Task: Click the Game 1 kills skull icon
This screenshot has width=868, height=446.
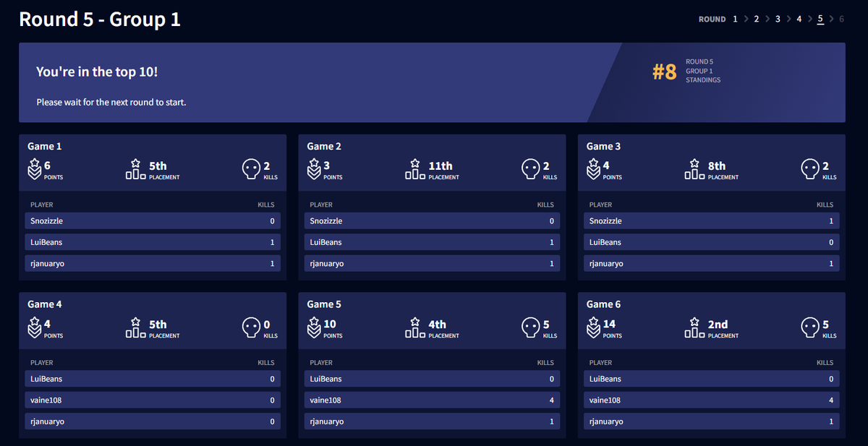Action: 251,169
